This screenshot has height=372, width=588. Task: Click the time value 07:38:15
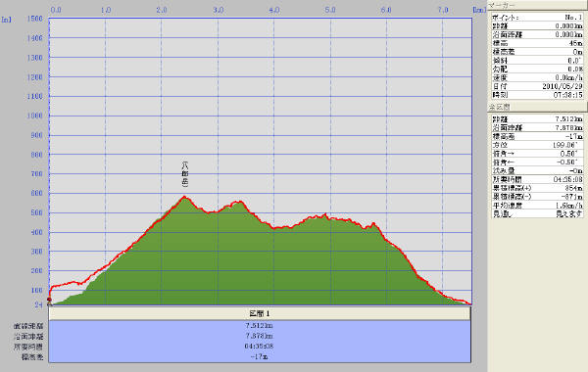568,95
